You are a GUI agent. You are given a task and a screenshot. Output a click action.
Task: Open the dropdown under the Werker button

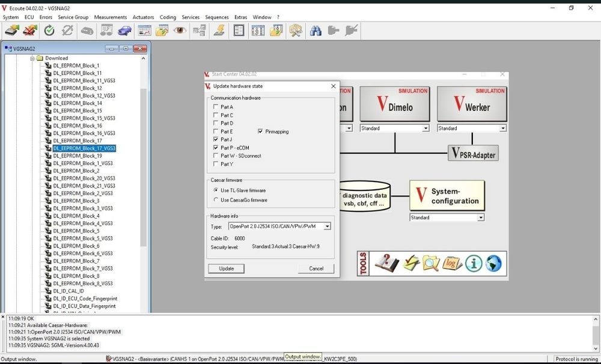502,129
